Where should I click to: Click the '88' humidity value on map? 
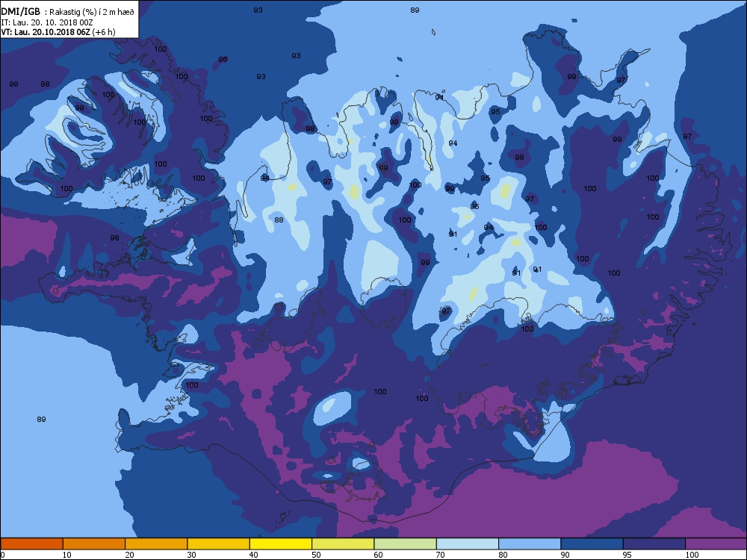(279, 220)
